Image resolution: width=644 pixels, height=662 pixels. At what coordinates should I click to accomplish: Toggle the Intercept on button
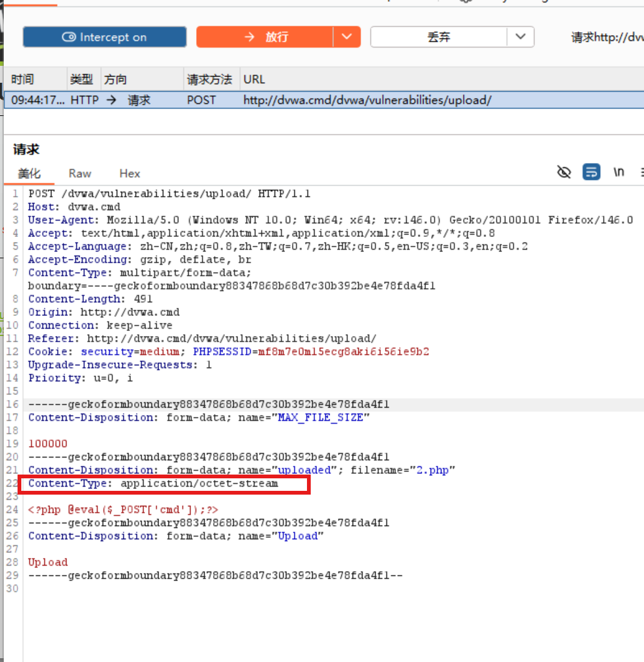pos(105,37)
